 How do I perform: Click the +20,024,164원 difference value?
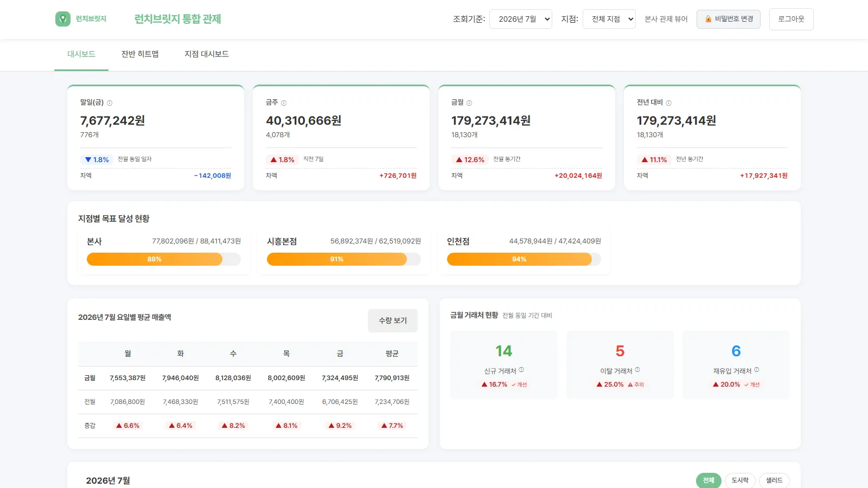578,176
